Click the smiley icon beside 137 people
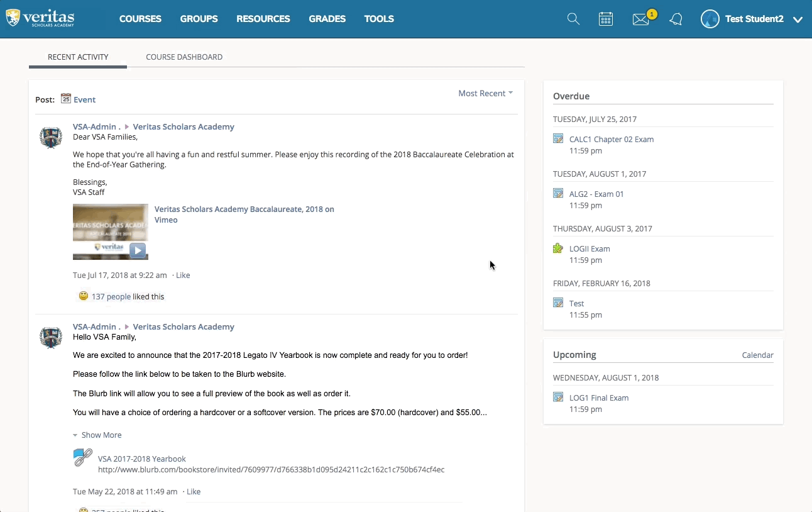 [x=84, y=296]
